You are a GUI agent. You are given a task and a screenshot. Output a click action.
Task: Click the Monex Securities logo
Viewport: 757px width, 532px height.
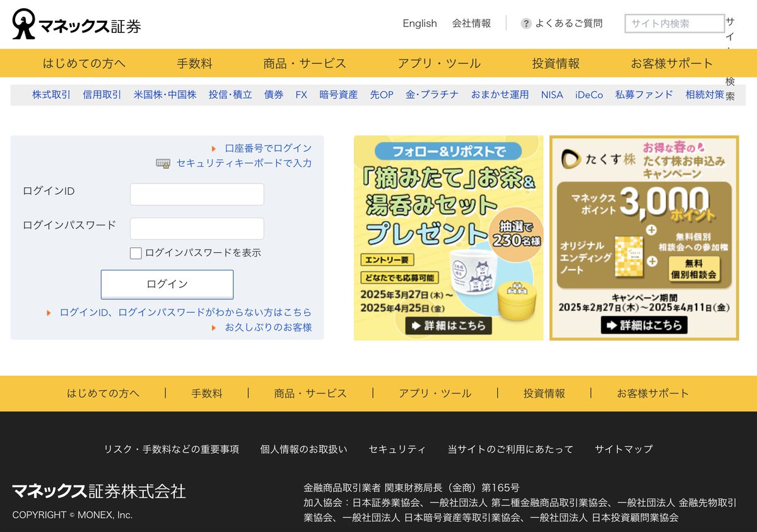point(76,24)
